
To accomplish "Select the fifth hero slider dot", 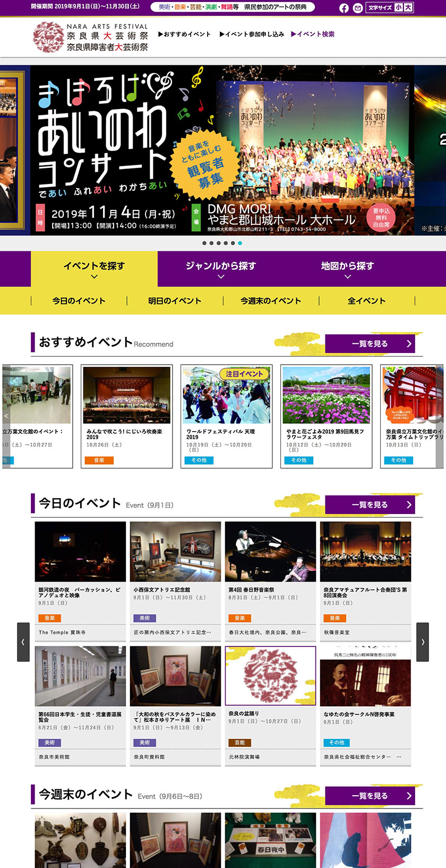I will pyautogui.click(x=233, y=243).
